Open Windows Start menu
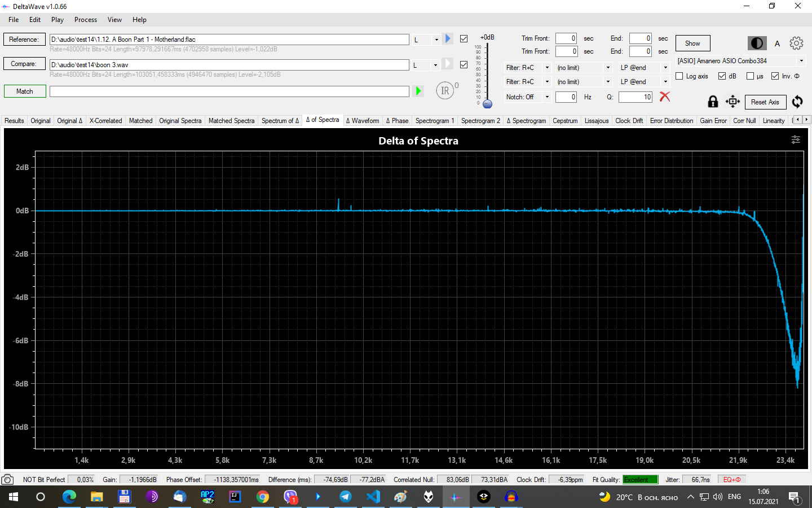Viewport: 812px width, 508px height. 14,497
